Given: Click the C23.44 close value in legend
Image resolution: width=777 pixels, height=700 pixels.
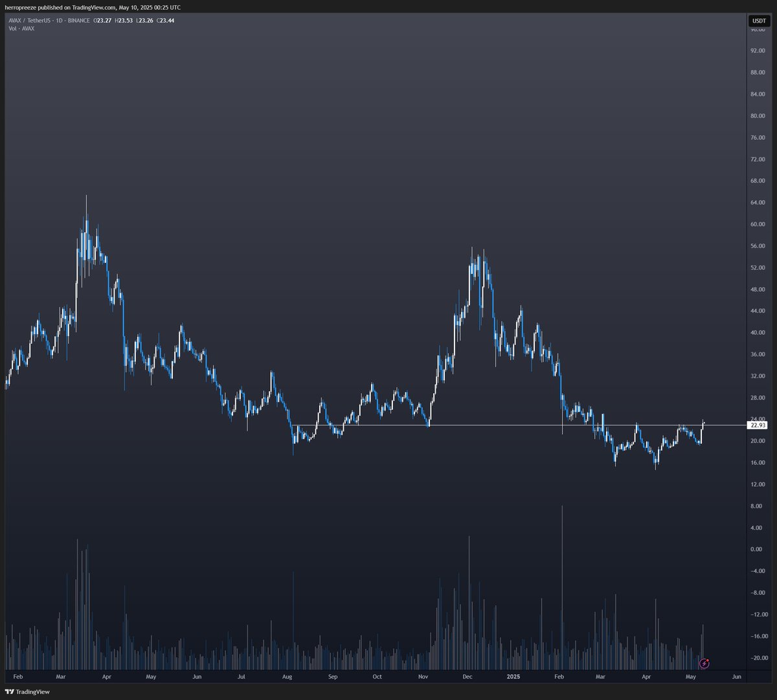Looking at the screenshot, I should coord(166,21).
